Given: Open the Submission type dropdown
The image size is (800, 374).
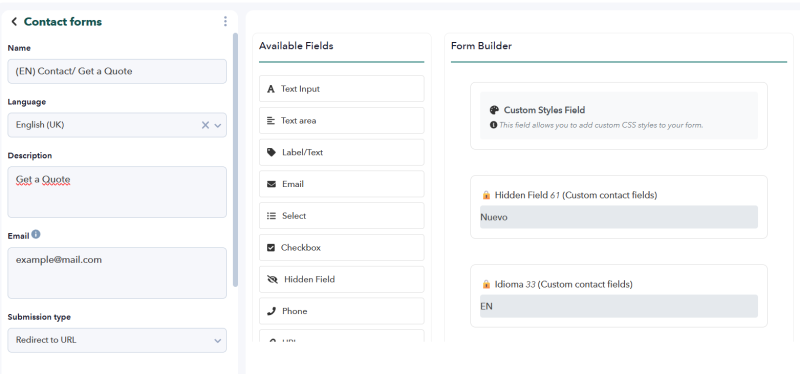Looking at the screenshot, I should pyautogui.click(x=117, y=340).
